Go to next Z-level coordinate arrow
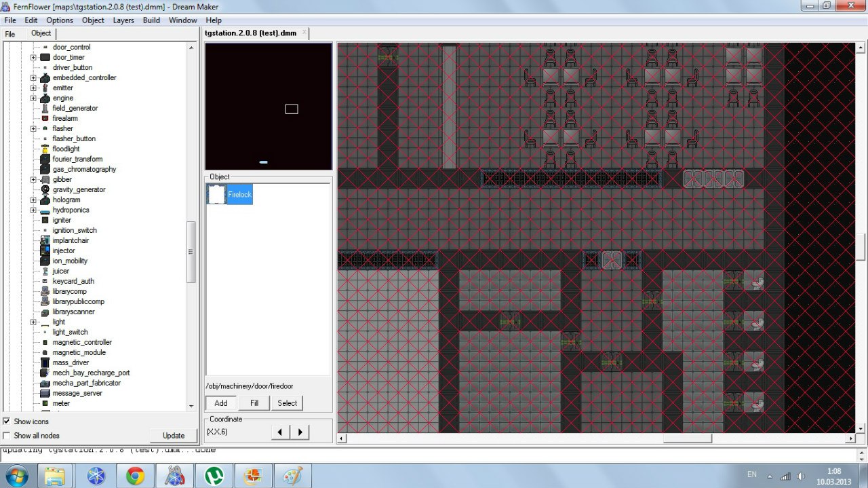Viewport: 868px width, 488px height. point(300,432)
